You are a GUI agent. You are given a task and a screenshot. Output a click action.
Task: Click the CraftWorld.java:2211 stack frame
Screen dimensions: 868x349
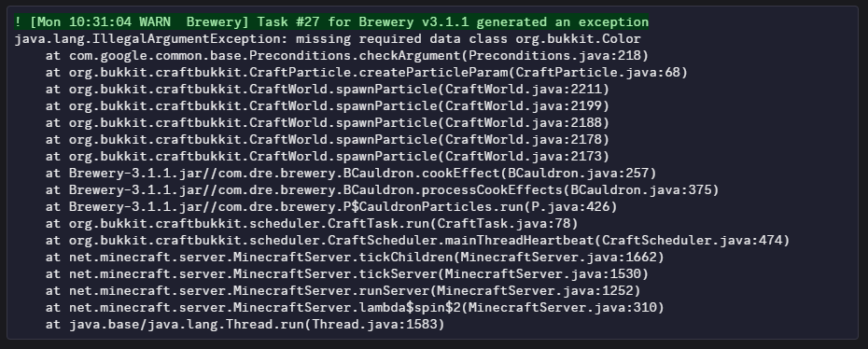(328, 89)
